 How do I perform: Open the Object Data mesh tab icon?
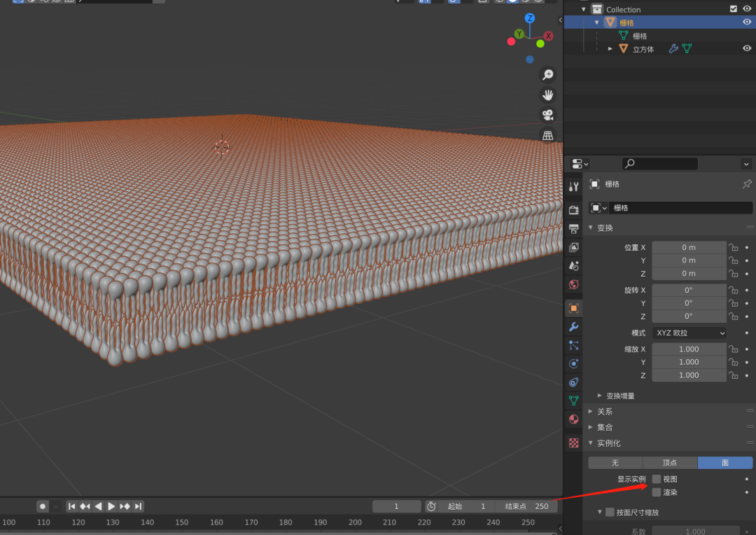click(x=574, y=401)
